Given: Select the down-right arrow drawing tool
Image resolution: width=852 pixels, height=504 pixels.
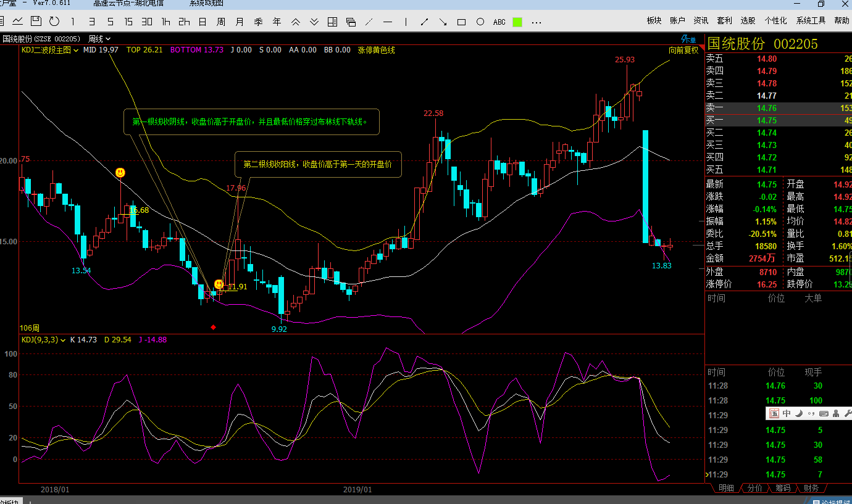Looking at the screenshot, I should (443, 22).
